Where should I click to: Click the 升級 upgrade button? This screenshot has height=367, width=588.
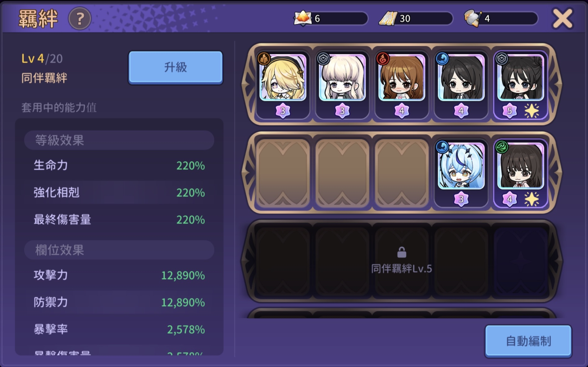click(x=176, y=67)
